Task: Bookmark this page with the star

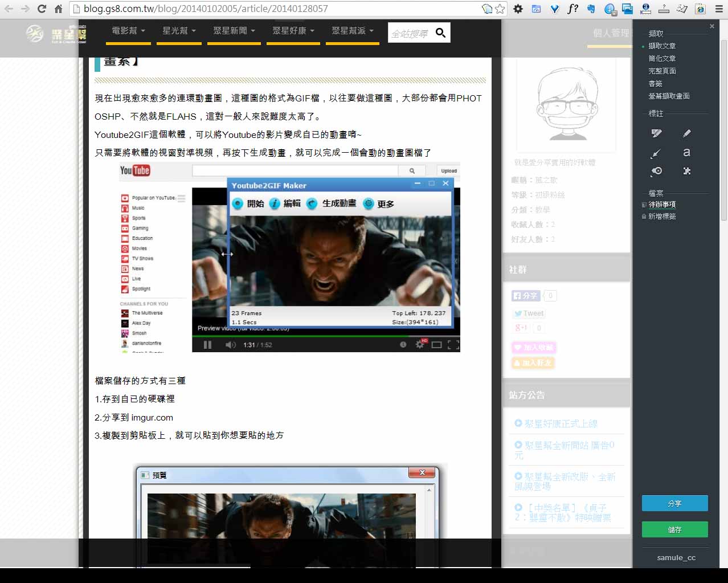Action: [500, 9]
